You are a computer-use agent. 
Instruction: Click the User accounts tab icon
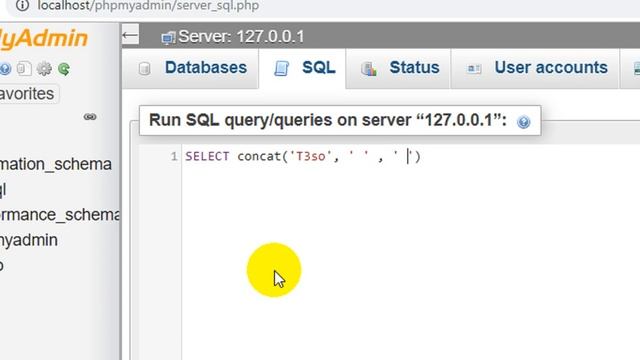point(474,69)
